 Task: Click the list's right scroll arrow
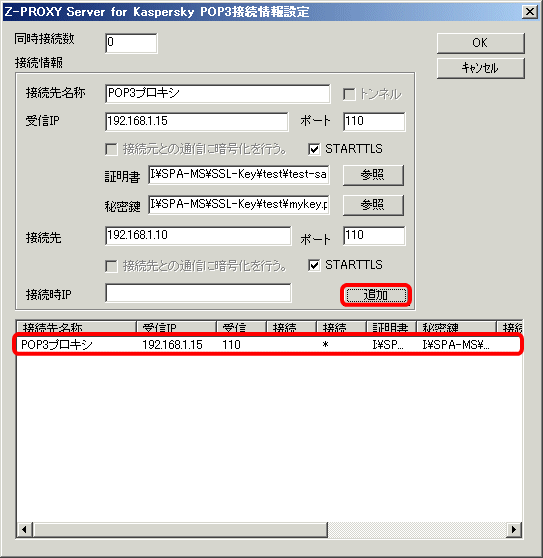click(513, 530)
